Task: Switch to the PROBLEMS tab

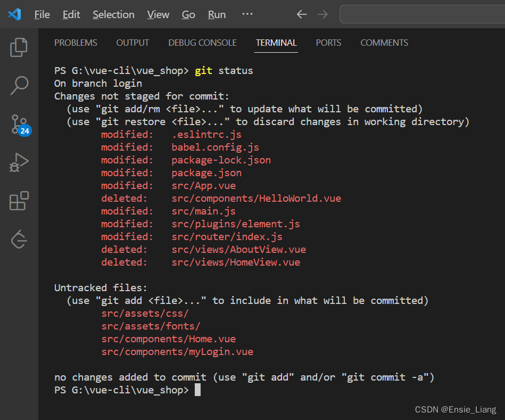Action: point(76,43)
